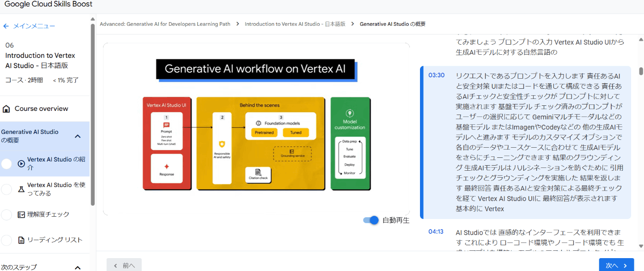Click the course title Introduction to Vertex AI Studio - 日本語版
This screenshot has height=271, width=644.
(x=40, y=60)
